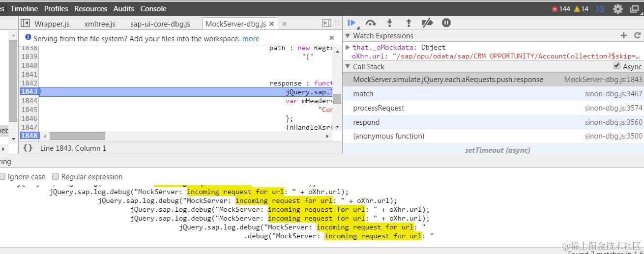Refresh watch expressions

(x=638, y=35)
